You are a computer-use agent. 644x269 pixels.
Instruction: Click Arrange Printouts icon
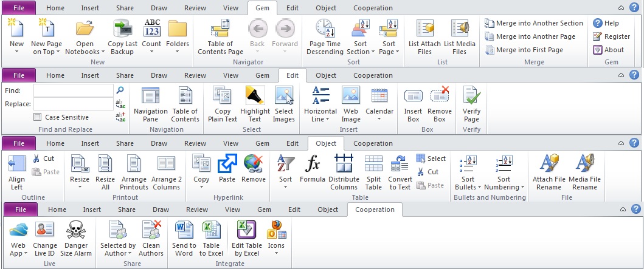134,163
